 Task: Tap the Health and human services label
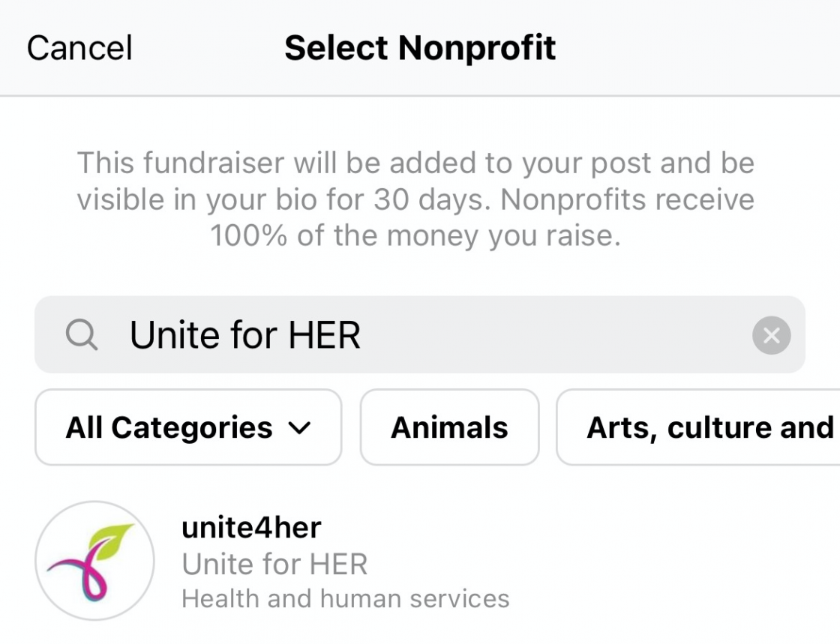coord(346,598)
